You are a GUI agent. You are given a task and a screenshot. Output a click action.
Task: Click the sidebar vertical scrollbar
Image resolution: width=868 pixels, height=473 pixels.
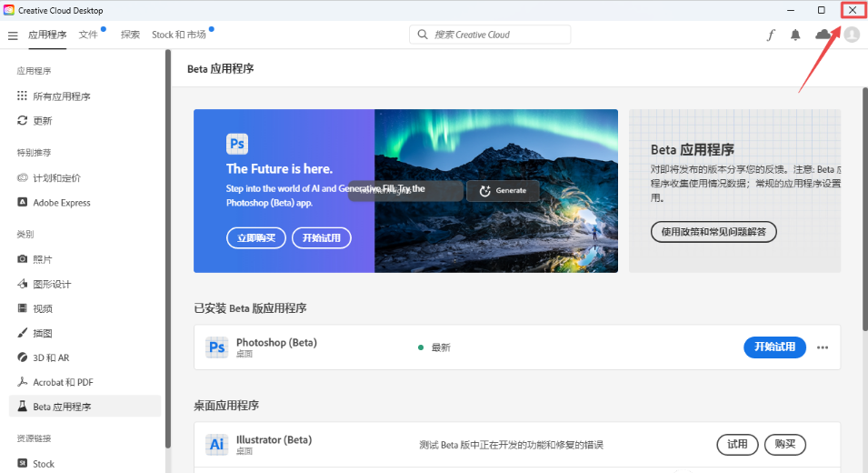click(x=167, y=246)
